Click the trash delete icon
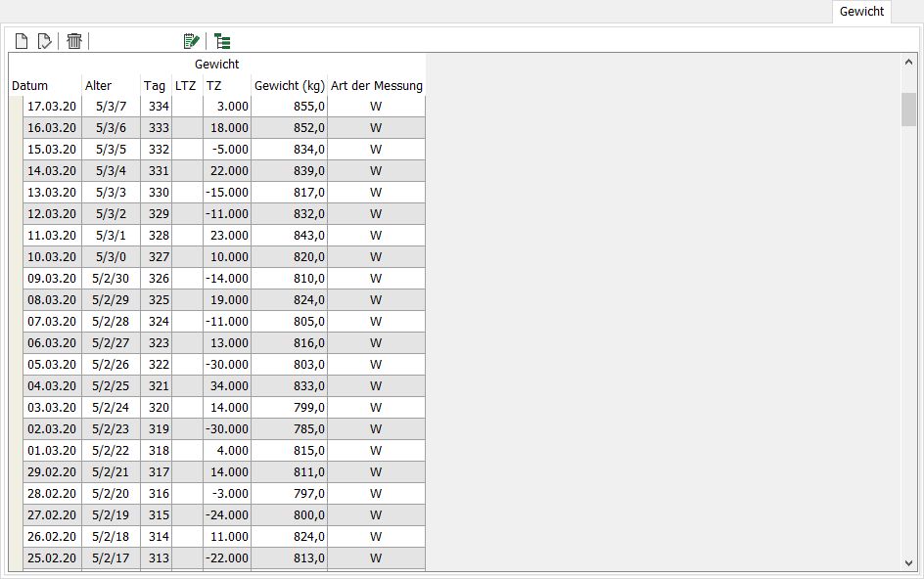 point(74,41)
